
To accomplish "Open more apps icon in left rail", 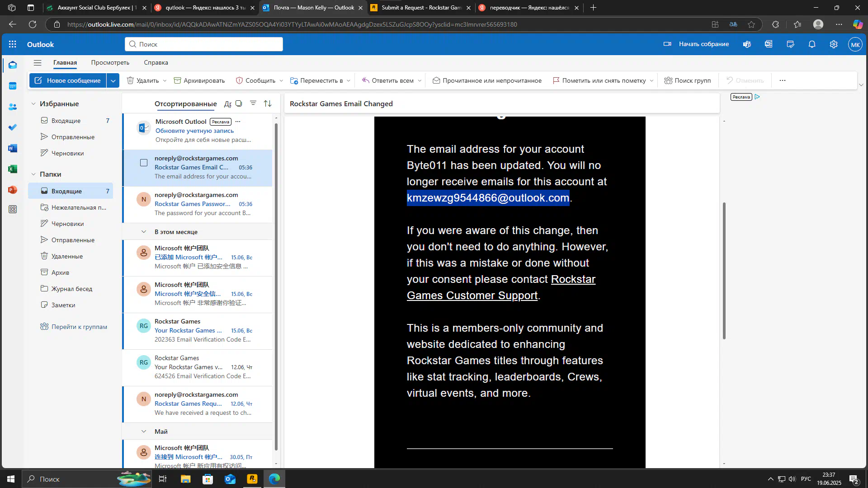I will click(13, 209).
